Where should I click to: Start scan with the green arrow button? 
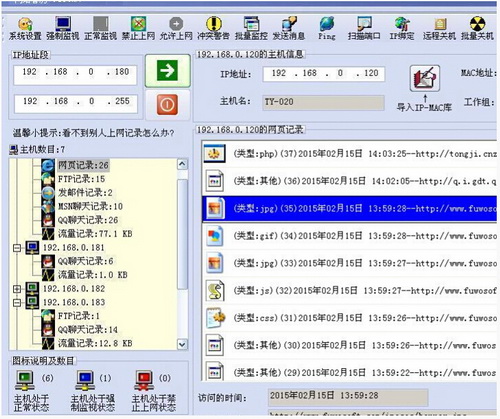(x=168, y=71)
